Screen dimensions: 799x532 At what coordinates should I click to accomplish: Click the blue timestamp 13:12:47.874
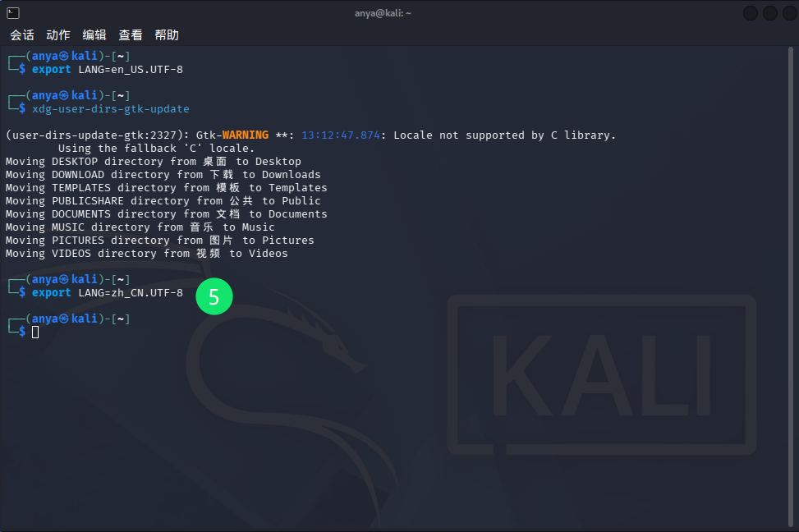[x=341, y=135]
